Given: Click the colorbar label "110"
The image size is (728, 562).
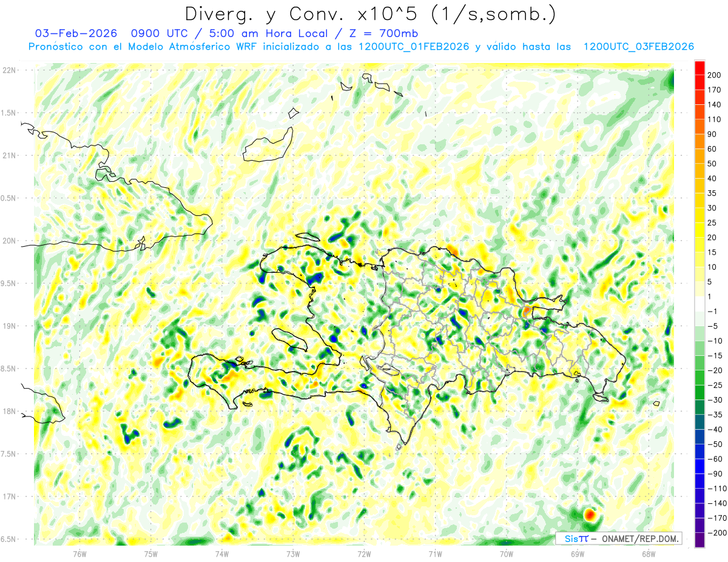Looking at the screenshot, I should tap(714, 119).
